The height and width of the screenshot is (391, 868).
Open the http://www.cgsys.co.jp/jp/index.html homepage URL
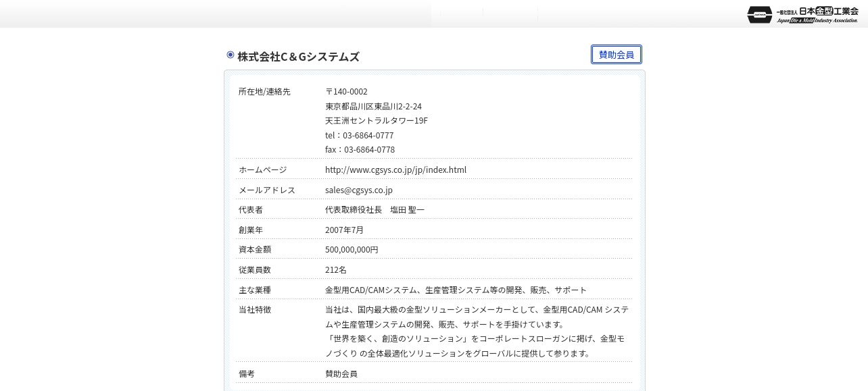tap(395, 170)
